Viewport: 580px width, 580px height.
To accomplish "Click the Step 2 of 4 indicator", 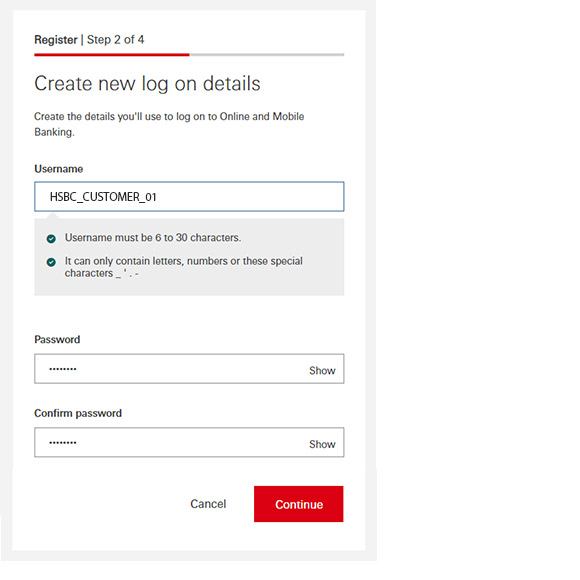I will [x=115, y=40].
